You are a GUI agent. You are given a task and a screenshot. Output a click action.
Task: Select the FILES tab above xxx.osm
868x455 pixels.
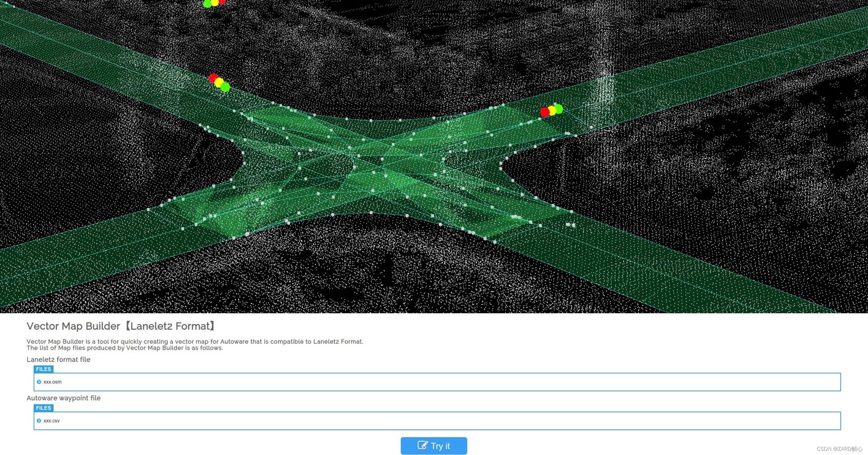point(44,369)
